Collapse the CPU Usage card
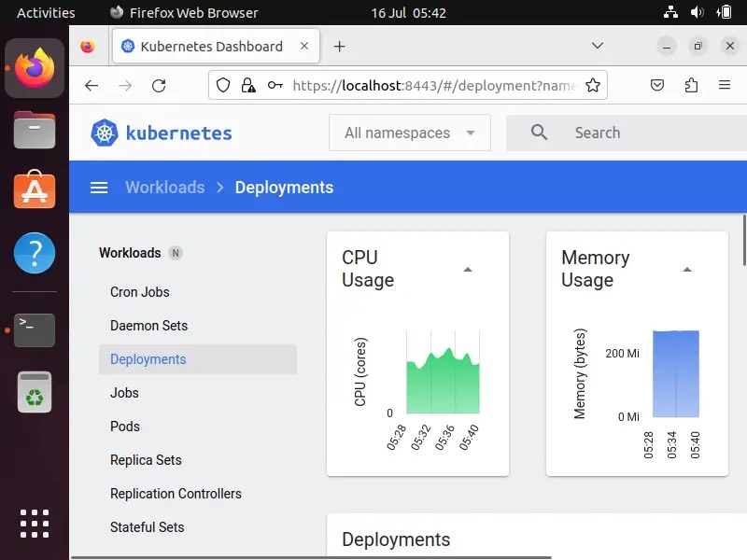The height and width of the screenshot is (560, 747). coord(468,270)
